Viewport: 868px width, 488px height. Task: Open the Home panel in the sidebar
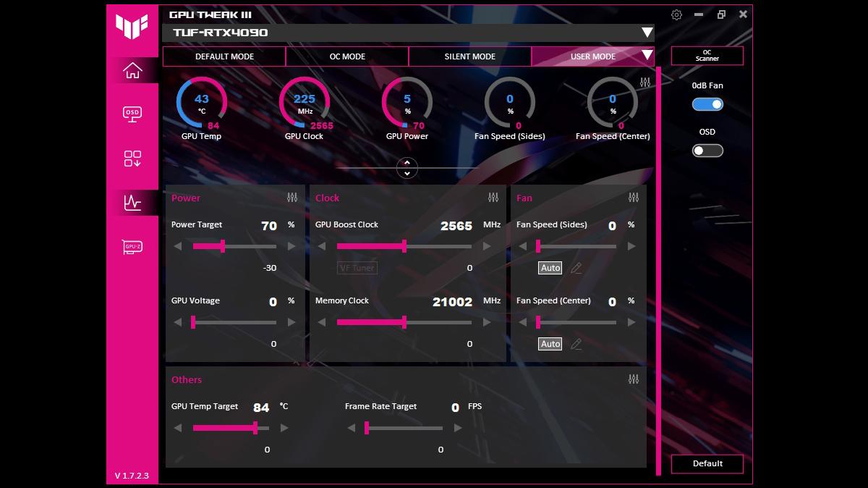(x=131, y=70)
